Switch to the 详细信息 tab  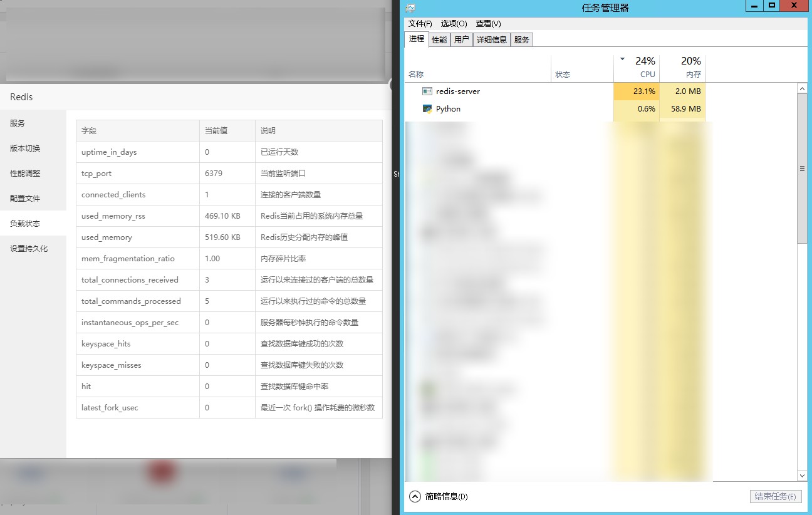point(492,39)
